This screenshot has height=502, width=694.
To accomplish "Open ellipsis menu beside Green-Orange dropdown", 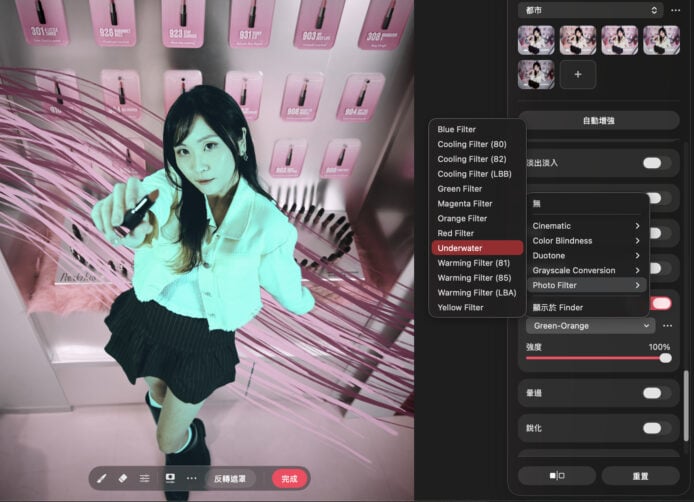I will (x=667, y=325).
